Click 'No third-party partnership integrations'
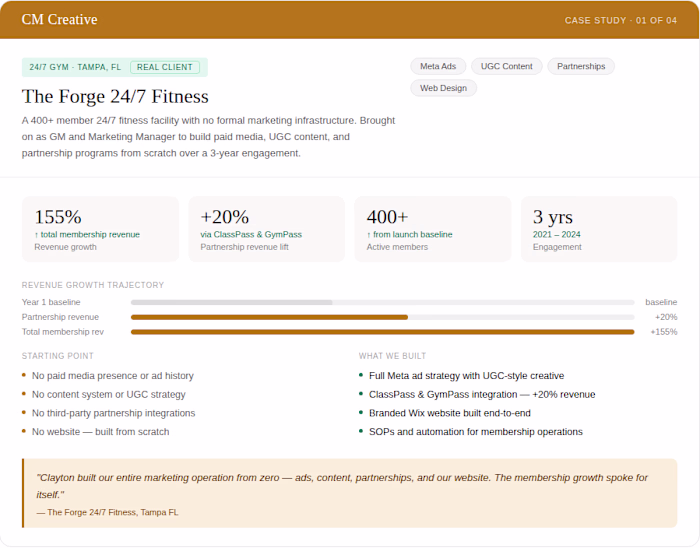700x548 pixels. [x=113, y=413]
